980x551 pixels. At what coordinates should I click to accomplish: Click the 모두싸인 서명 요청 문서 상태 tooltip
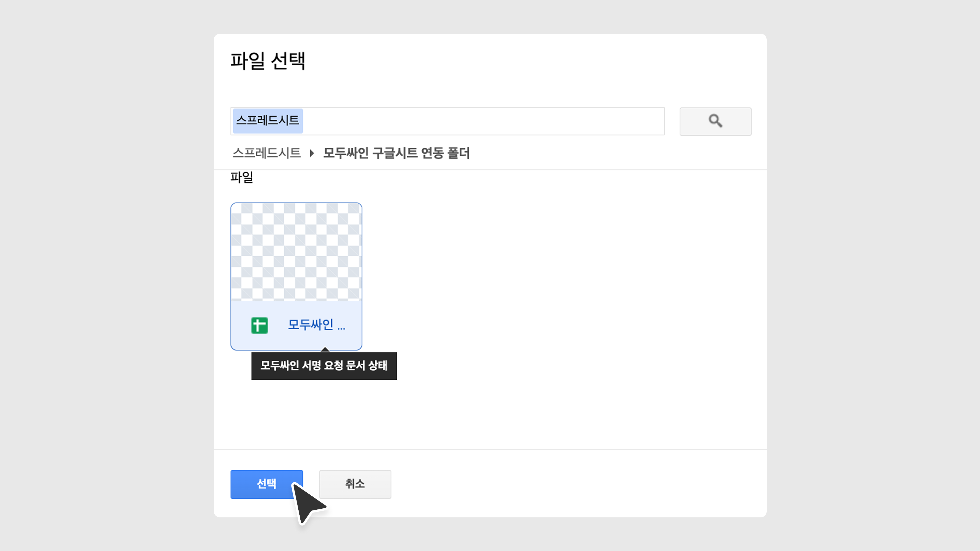[x=324, y=366]
